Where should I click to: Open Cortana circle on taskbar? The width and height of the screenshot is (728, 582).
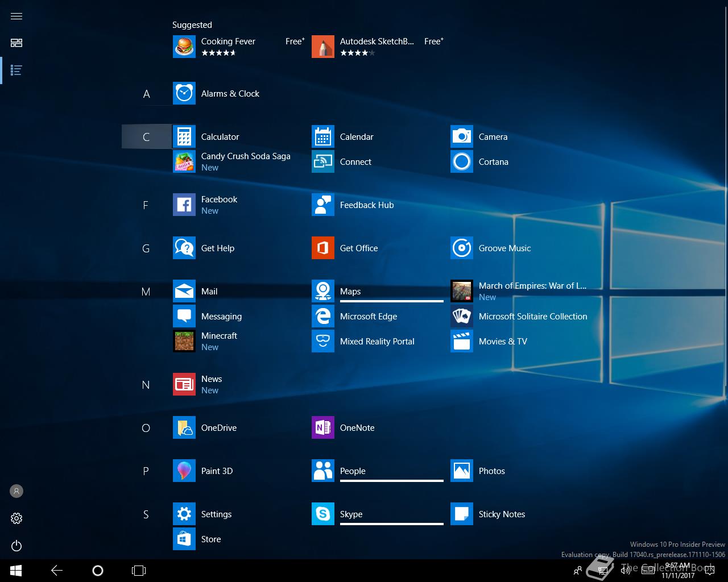point(98,571)
